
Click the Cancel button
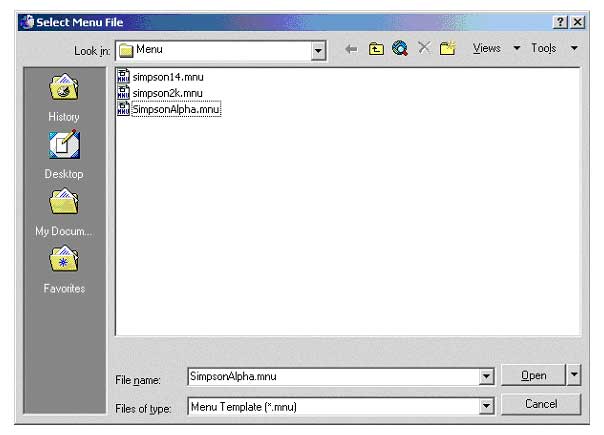tap(541, 404)
